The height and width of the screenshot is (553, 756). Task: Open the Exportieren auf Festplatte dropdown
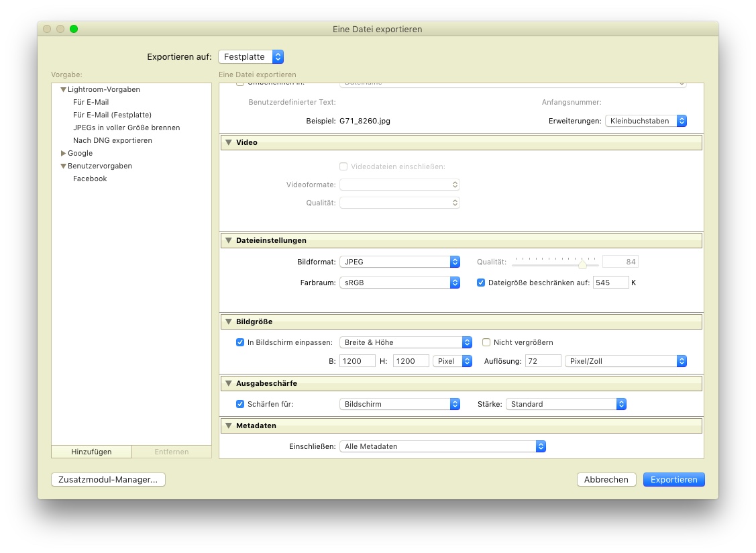pyautogui.click(x=251, y=57)
